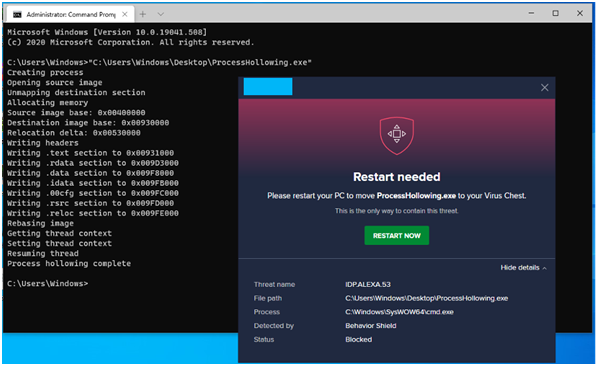
Task: Click the bold ProcessHollowing.exe in restart message
Action: click(x=416, y=196)
